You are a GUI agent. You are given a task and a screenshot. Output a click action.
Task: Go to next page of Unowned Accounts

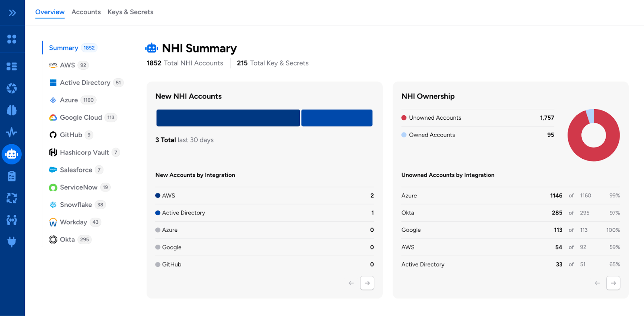click(613, 283)
